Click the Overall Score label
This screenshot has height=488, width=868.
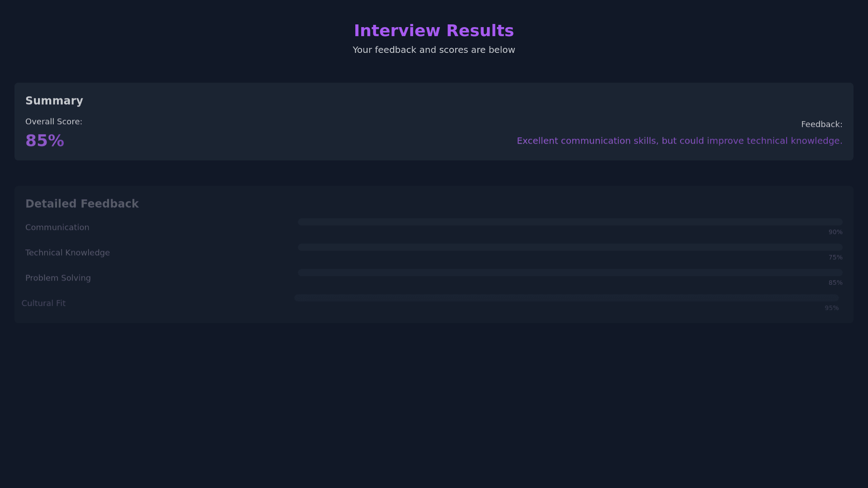54,122
